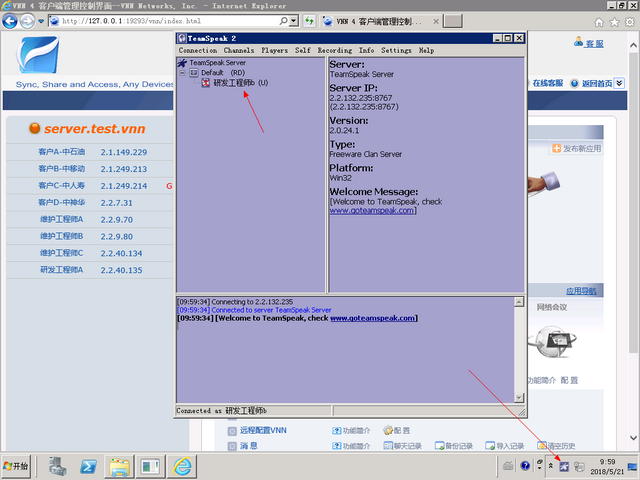Open the Help menu in TeamSpeak
The width and height of the screenshot is (640, 480).
pos(427,50)
